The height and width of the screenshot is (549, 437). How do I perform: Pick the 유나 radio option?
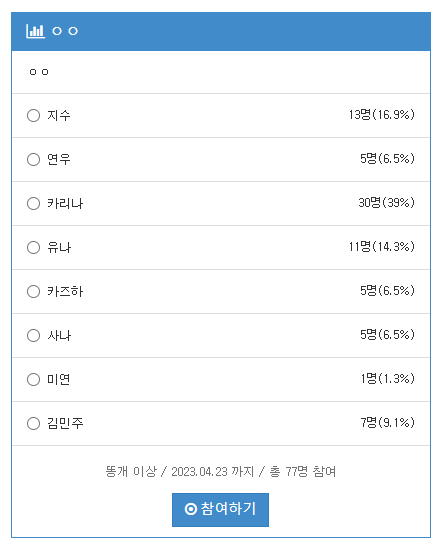(x=34, y=248)
